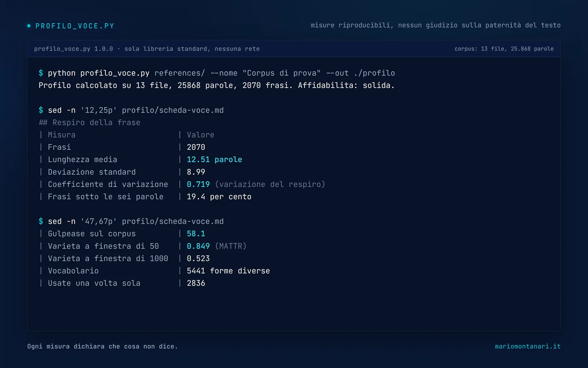
Task: Click the Gulpease value 58.1
Action: click(x=196, y=234)
